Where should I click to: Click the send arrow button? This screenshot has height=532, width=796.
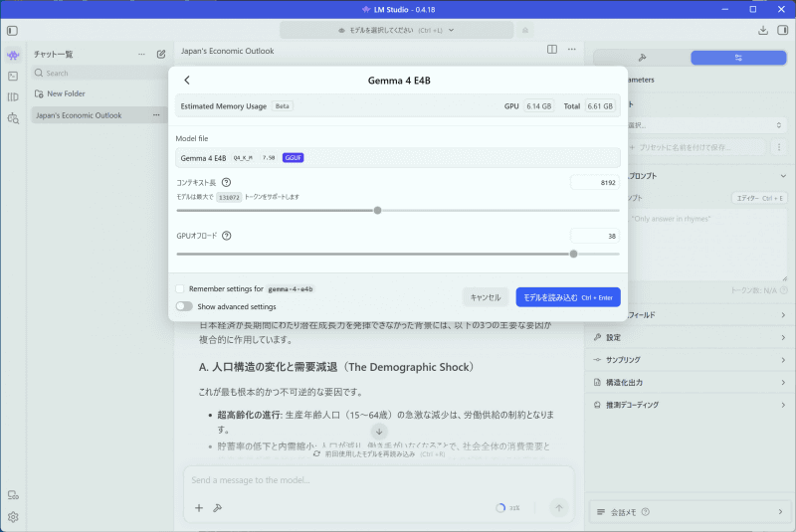pyautogui.click(x=559, y=508)
